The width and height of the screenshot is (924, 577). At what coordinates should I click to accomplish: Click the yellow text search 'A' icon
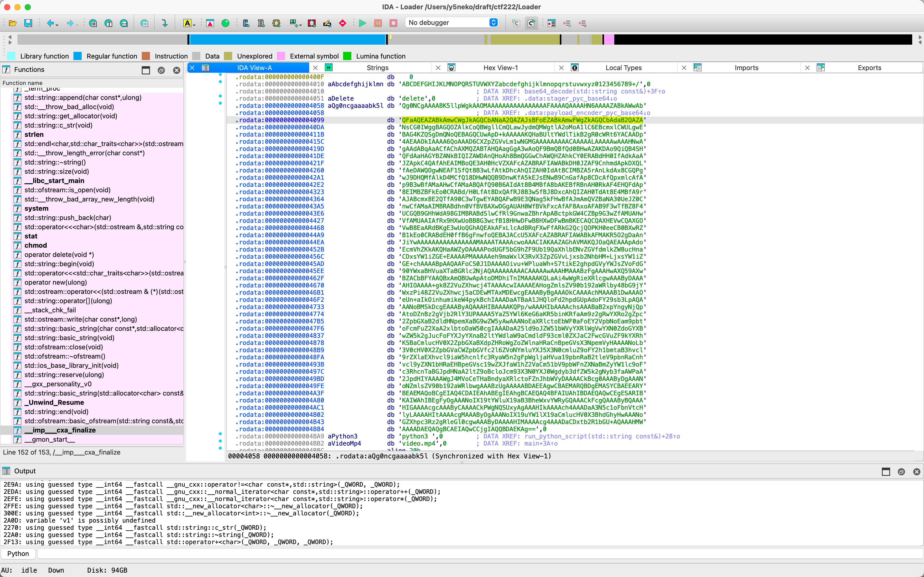click(x=187, y=23)
